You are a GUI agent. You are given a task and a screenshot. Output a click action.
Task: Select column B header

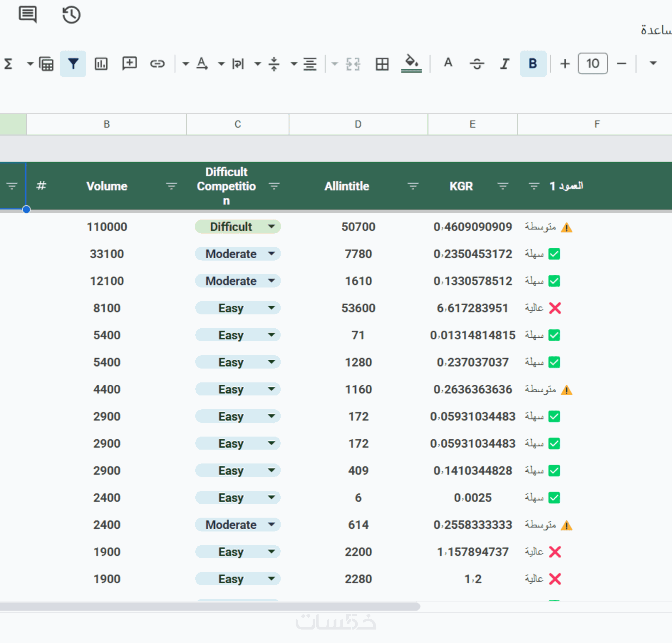coord(106,124)
